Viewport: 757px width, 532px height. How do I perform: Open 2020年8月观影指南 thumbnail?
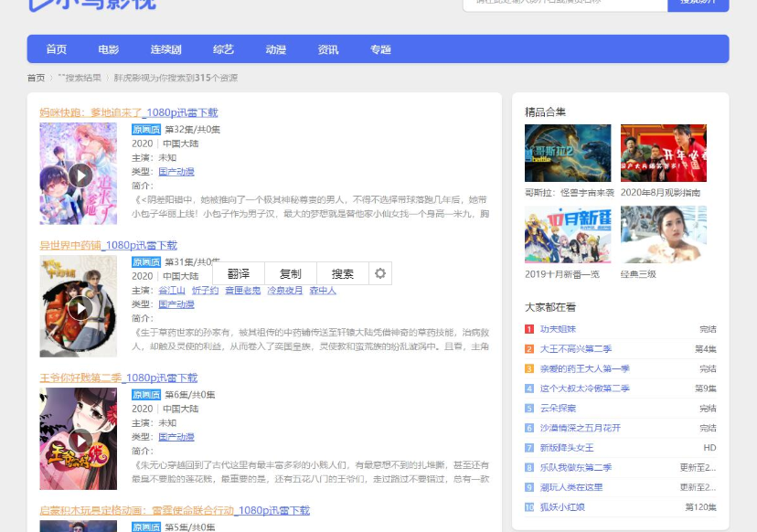click(664, 153)
